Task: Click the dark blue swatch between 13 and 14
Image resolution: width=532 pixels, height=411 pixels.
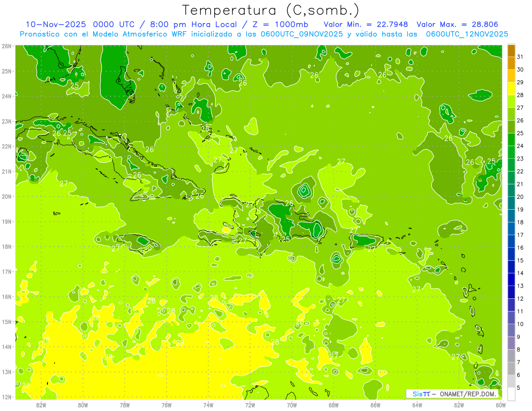Action: (x=511, y=279)
